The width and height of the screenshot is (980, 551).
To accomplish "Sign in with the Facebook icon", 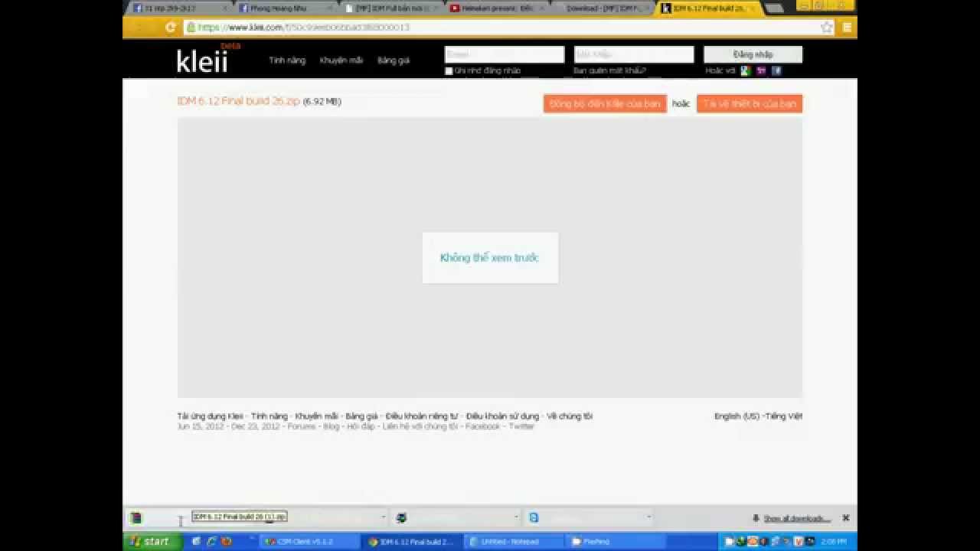I will [x=776, y=70].
